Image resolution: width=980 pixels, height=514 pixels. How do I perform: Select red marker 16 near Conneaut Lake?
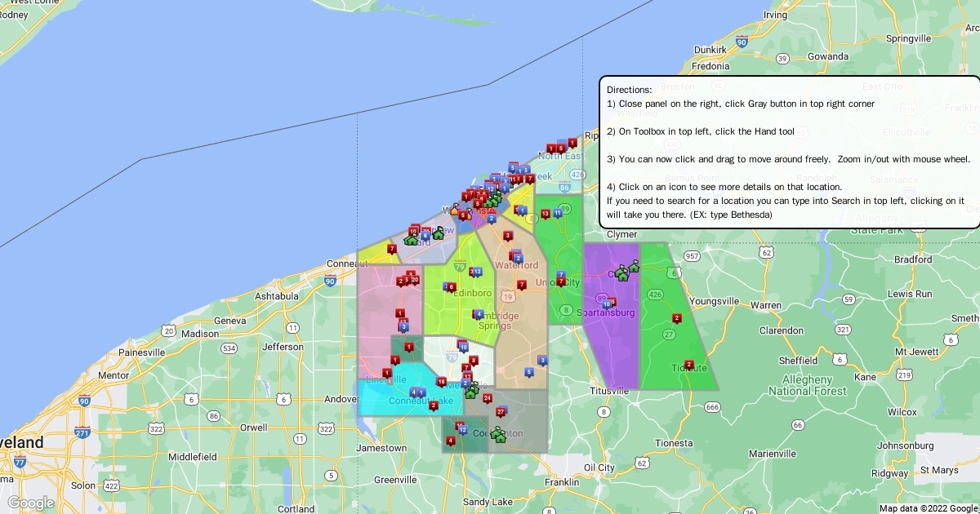[x=442, y=381]
